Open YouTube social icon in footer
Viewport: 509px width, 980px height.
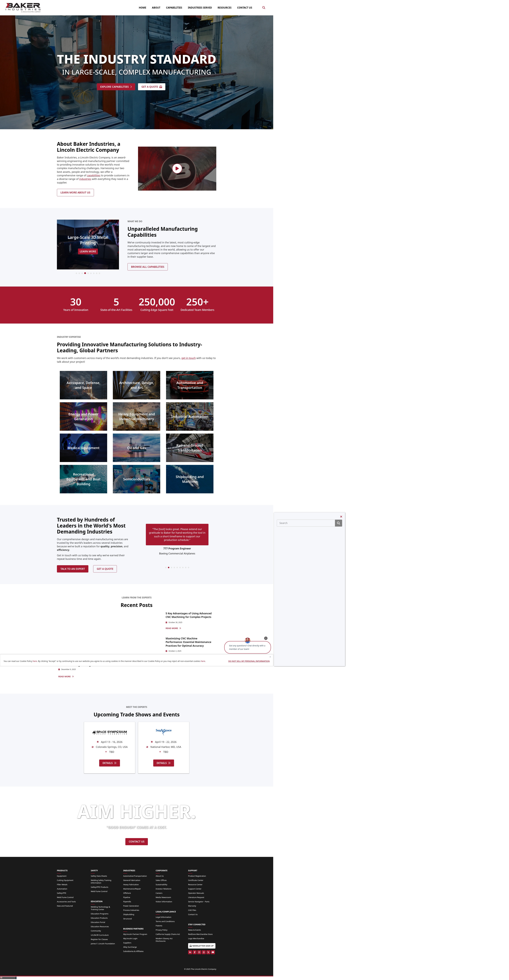click(x=213, y=952)
